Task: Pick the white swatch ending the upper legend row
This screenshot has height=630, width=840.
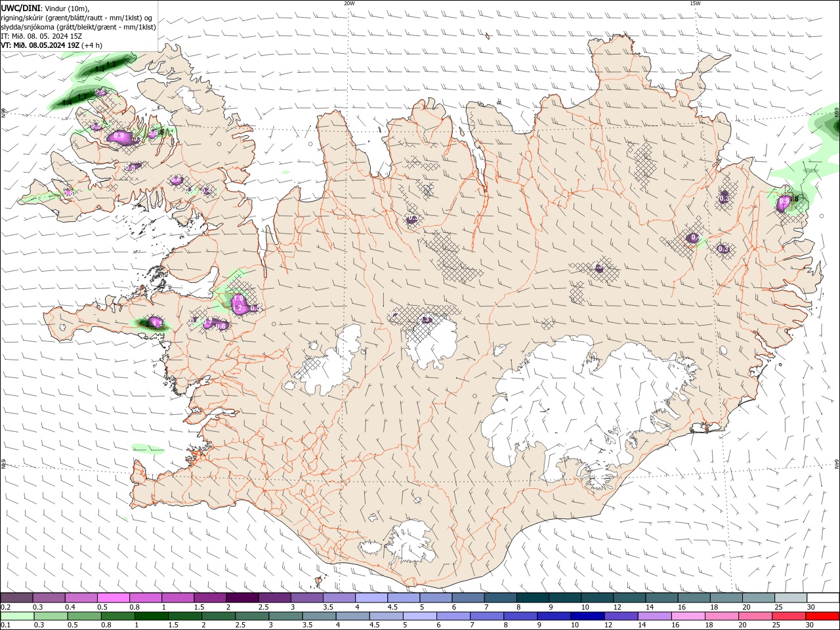Action: (823, 598)
